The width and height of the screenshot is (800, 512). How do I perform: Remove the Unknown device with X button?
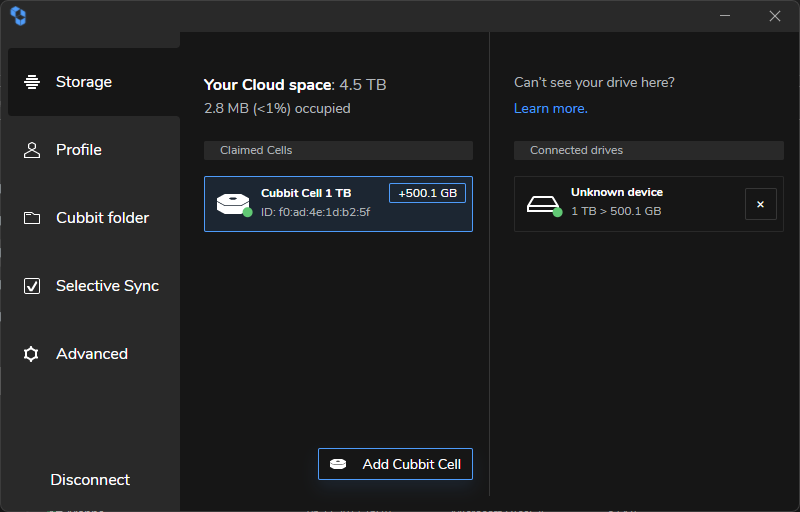(x=761, y=204)
